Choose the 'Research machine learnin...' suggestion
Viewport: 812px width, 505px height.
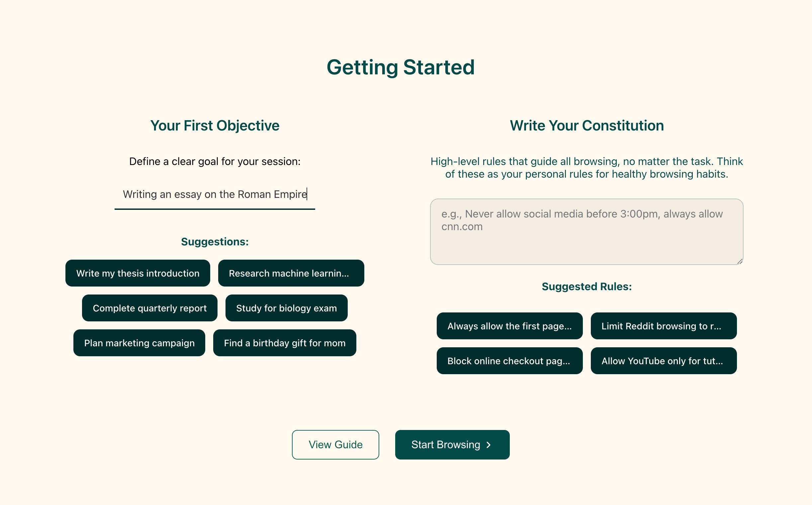click(x=291, y=273)
